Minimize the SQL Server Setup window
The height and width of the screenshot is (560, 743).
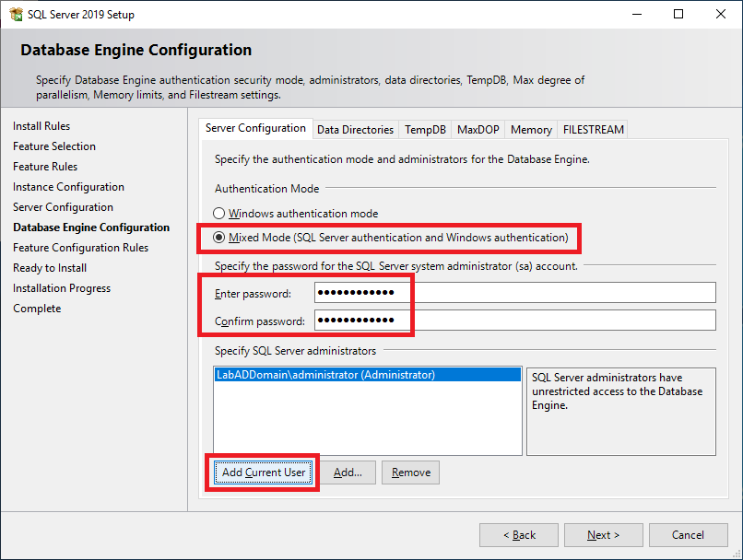point(636,14)
